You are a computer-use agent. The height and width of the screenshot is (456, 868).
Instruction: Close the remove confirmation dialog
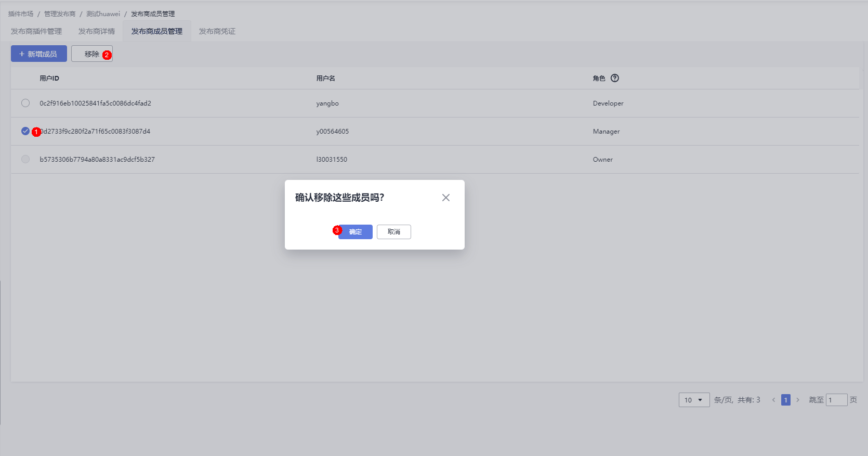pyautogui.click(x=445, y=198)
